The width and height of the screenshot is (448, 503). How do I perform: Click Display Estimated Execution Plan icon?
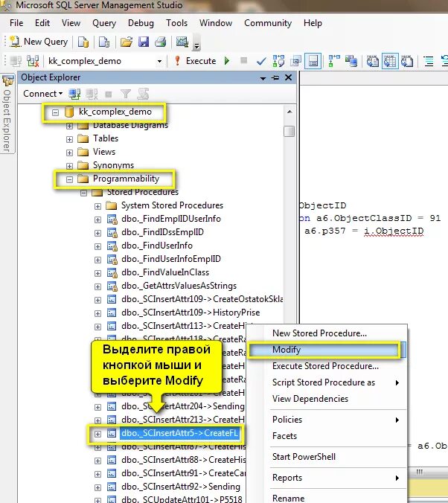(x=278, y=61)
